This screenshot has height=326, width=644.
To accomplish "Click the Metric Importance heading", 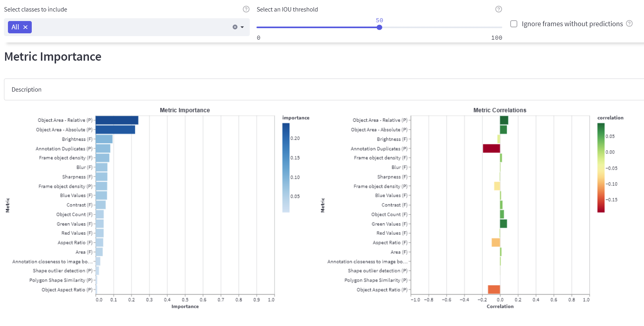I will click(53, 57).
